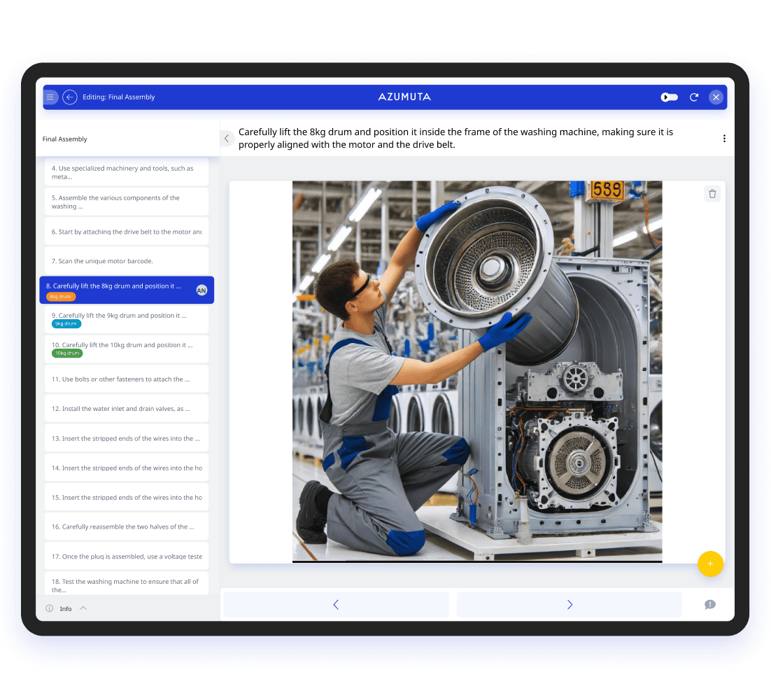The image size is (771, 700).
Task: Click the AZUMUTA logo in the header
Action: (x=404, y=97)
